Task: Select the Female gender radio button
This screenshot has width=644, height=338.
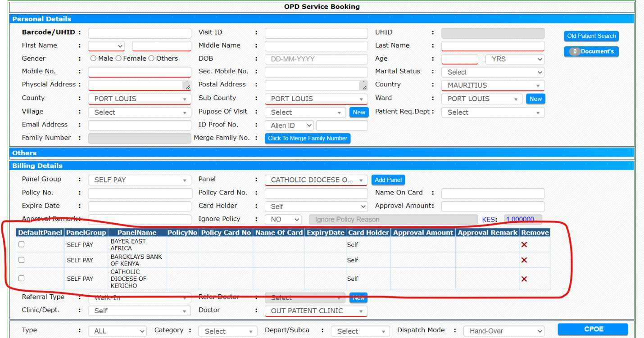Action: pos(119,58)
